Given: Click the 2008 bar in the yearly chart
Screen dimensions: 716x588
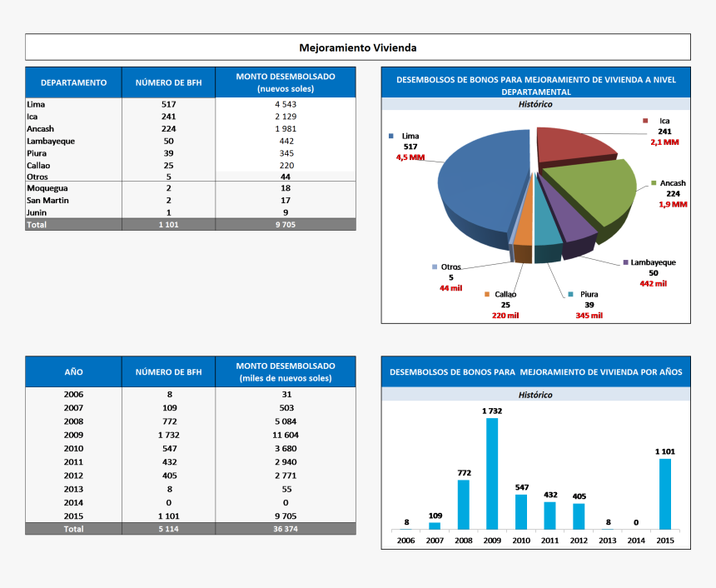Looking at the screenshot, I should coord(464,505).
